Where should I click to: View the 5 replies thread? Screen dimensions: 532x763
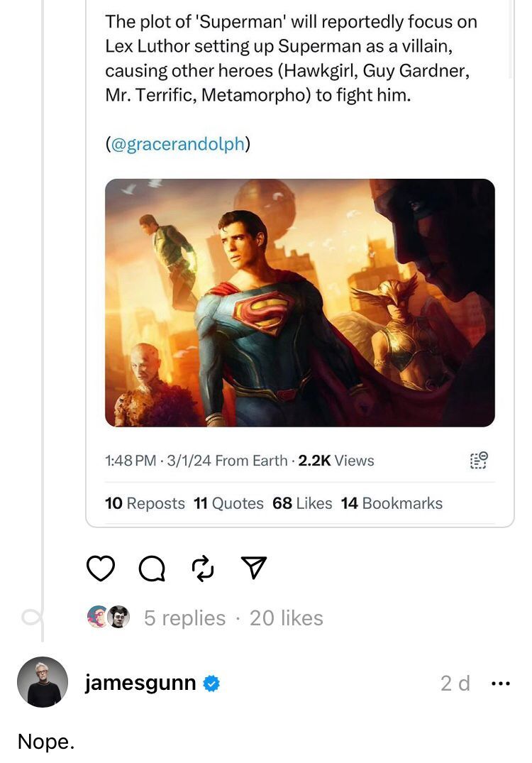(x=184, y=618)
